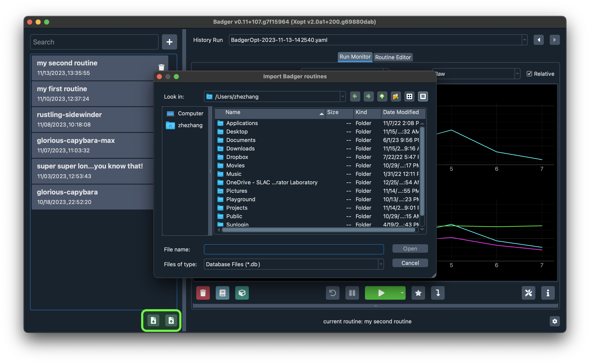Click the File name input field
This screenshot has height=364, width=590.
point(294,249)
